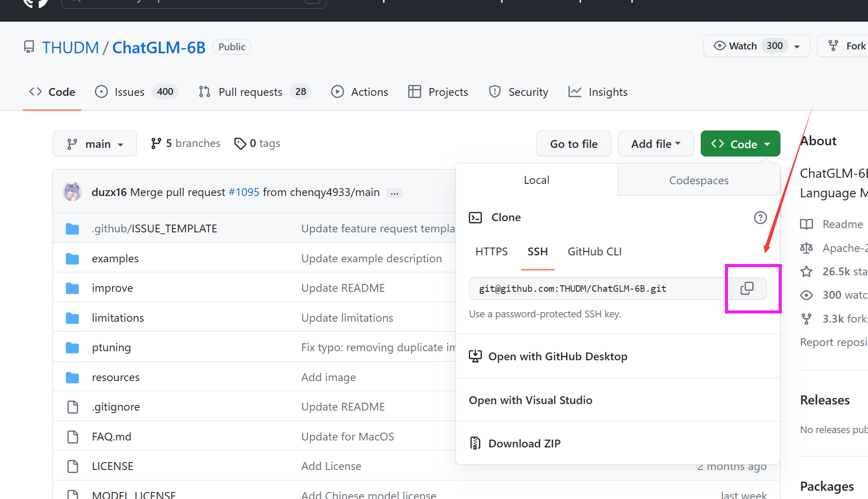
Task: Switch to the Issues tab
Action: point(137,92)
